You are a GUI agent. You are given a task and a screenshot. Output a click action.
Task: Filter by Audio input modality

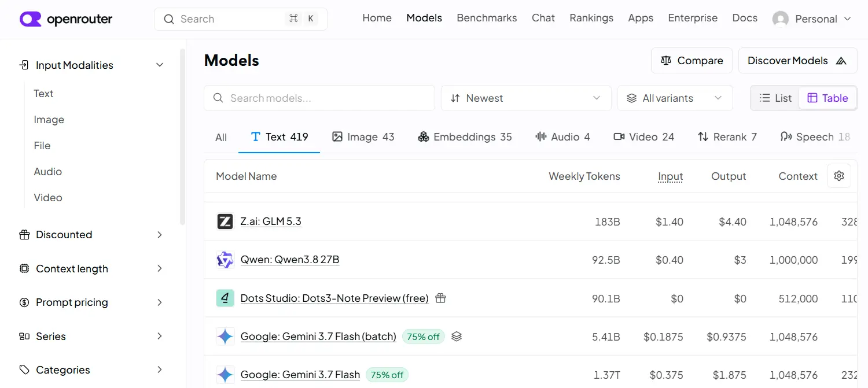[x=48, y=171]
